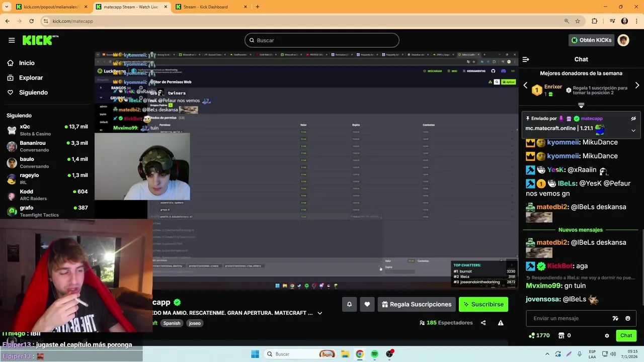Open OBS from the taskbar

(x=389, y=354)
